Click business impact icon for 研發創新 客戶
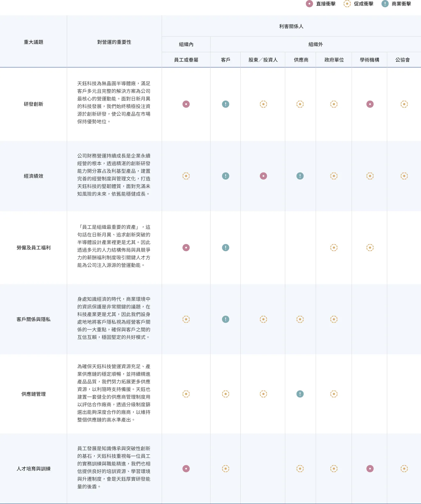421x504 pixels. pyautogui.click(x=225, y=104)
